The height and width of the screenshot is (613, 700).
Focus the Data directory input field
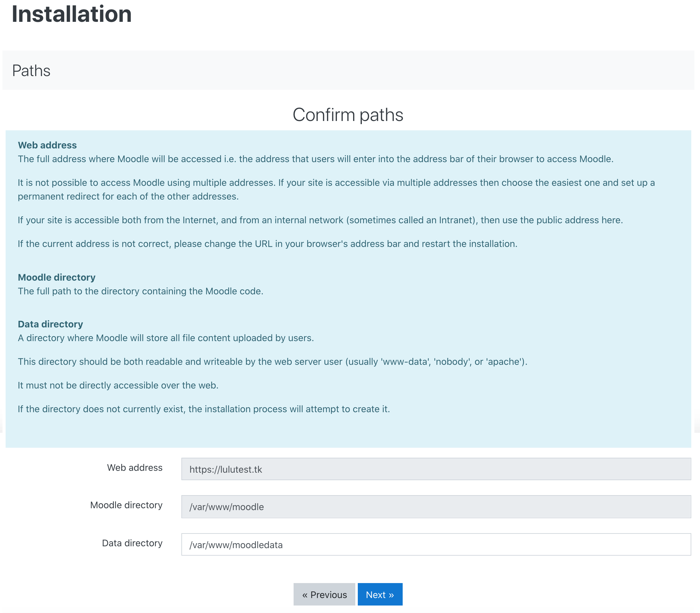[436, 544]
